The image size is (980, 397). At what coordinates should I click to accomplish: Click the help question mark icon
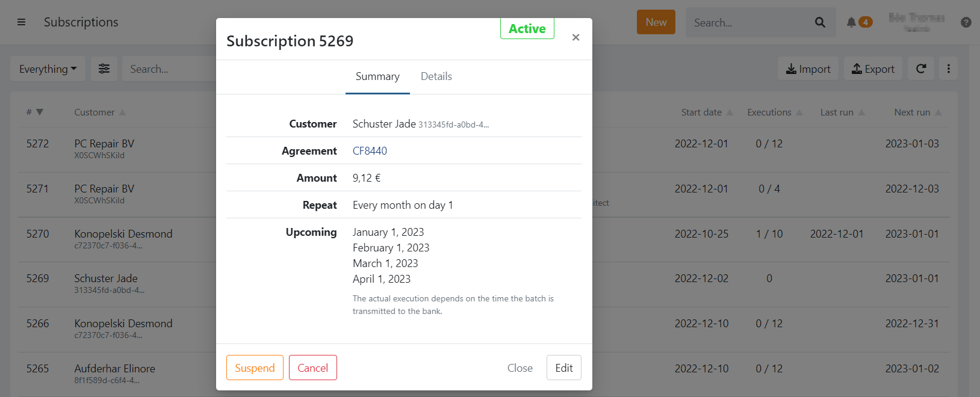(x=966, y=22)
